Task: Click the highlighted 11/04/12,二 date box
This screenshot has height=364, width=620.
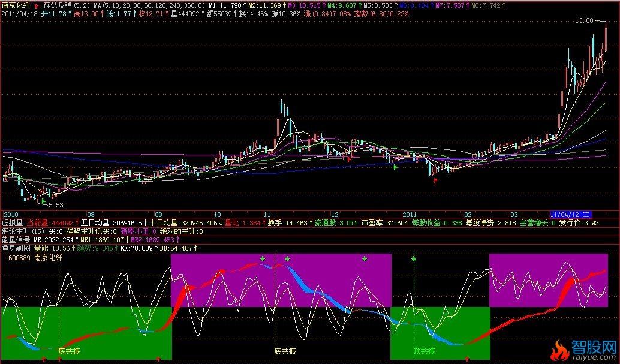Action: point(571,215)
